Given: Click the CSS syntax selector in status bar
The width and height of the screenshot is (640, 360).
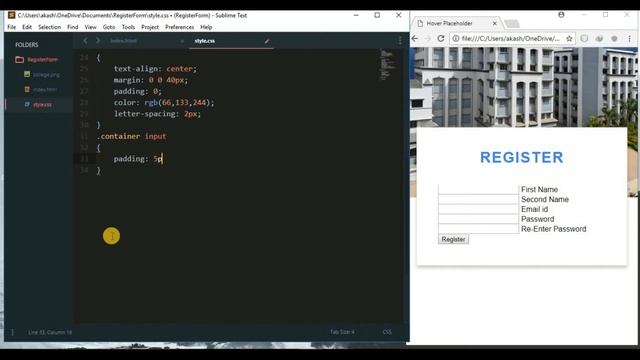Looking at the screenshot, I should click(x=387, y=332).
